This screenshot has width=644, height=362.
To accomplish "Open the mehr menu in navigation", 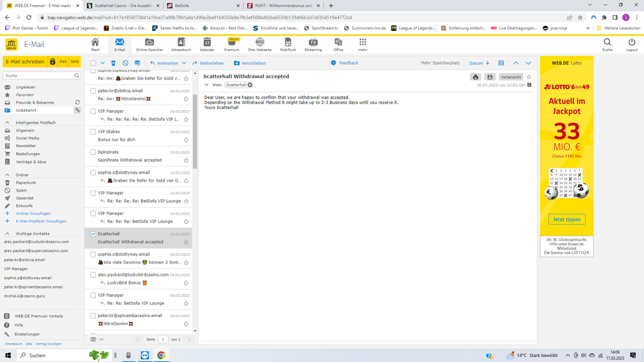I will (x=362, y=44).
